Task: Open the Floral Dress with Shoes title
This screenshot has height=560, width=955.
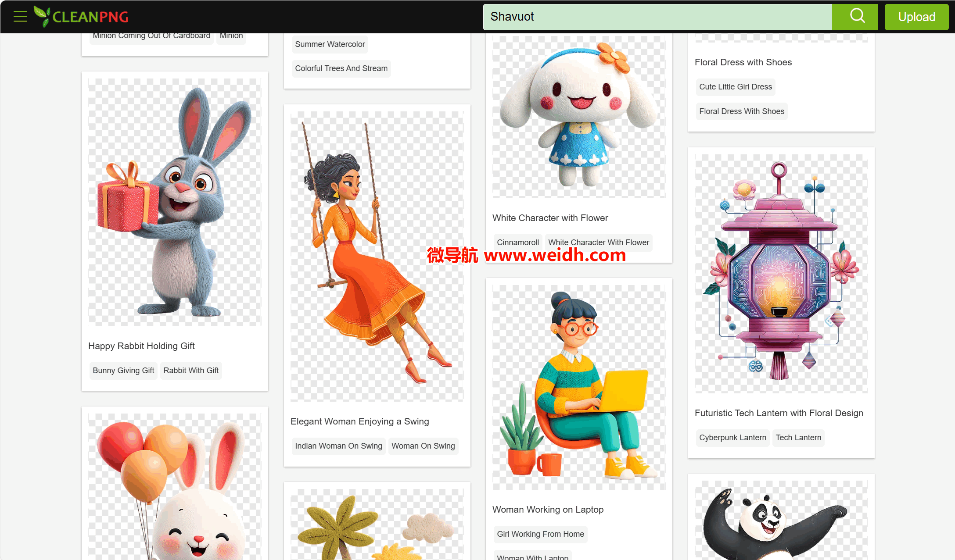Action: (743, 62)
